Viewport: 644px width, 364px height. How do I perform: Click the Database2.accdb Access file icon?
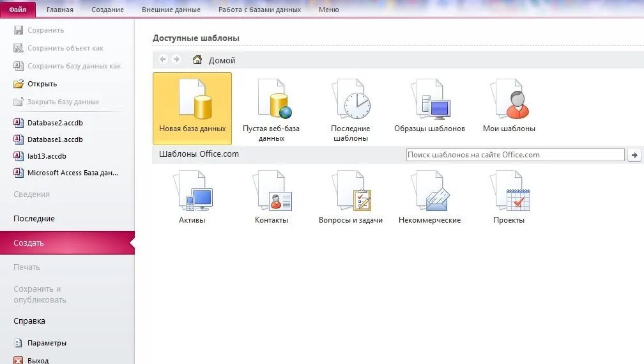tap(19, 123)
